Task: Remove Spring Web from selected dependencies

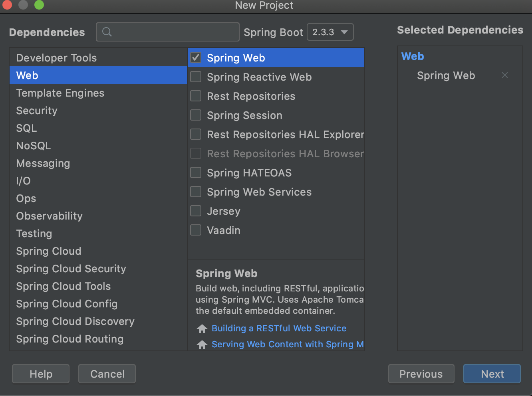Action: (x=504, y=75)
